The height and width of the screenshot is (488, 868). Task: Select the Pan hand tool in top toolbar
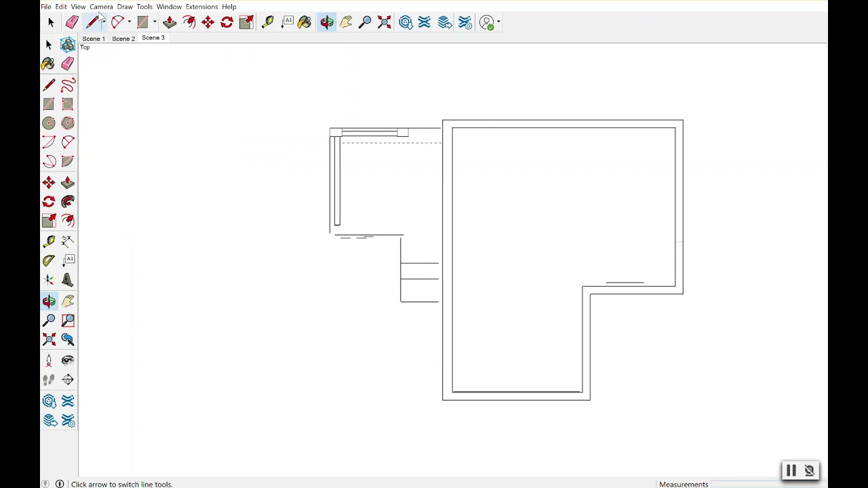[x=346, y=22]
